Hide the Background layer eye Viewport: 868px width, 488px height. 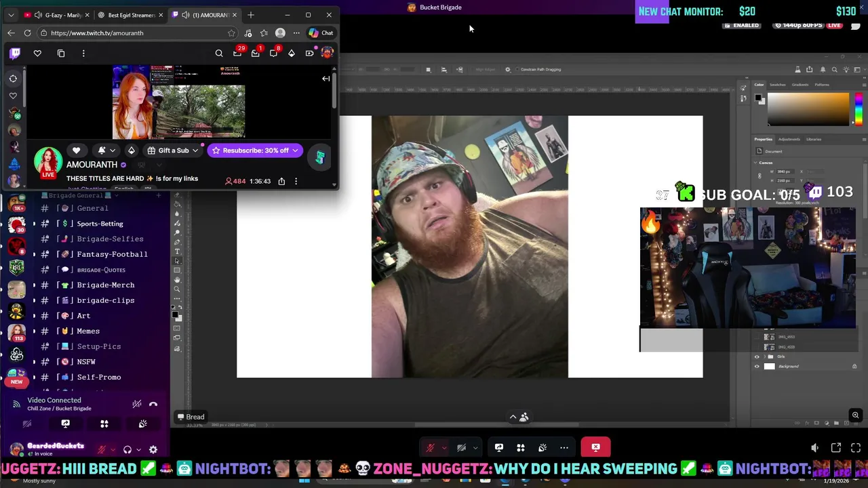757,367
